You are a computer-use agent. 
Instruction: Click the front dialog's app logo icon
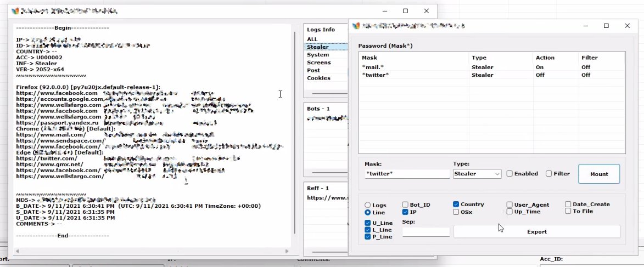click(356, 26)
